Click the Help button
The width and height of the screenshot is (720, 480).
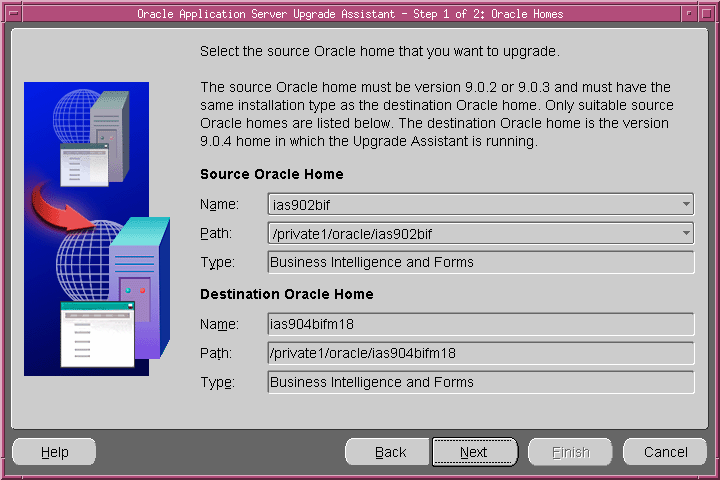coord(54,452)
